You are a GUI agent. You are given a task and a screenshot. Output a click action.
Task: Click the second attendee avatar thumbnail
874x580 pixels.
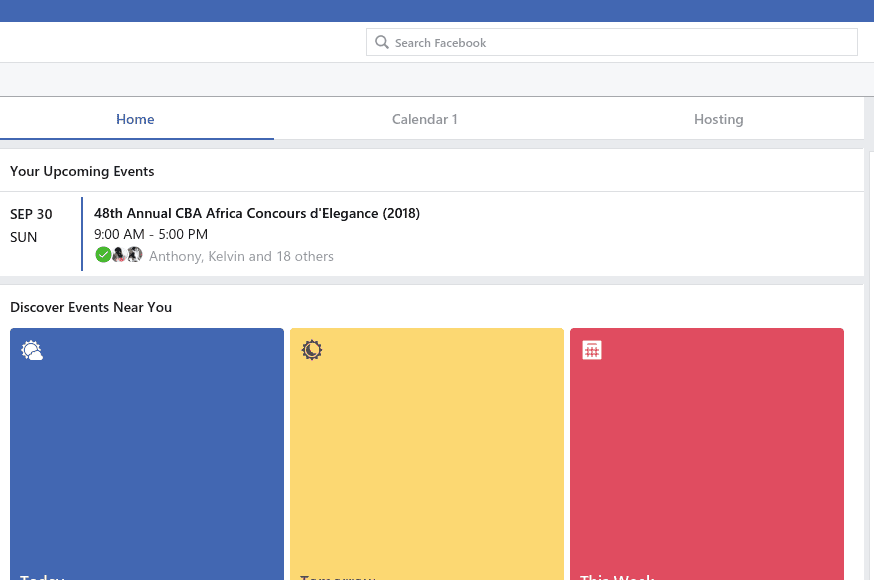pyautogui.click(x=119, y=255)
